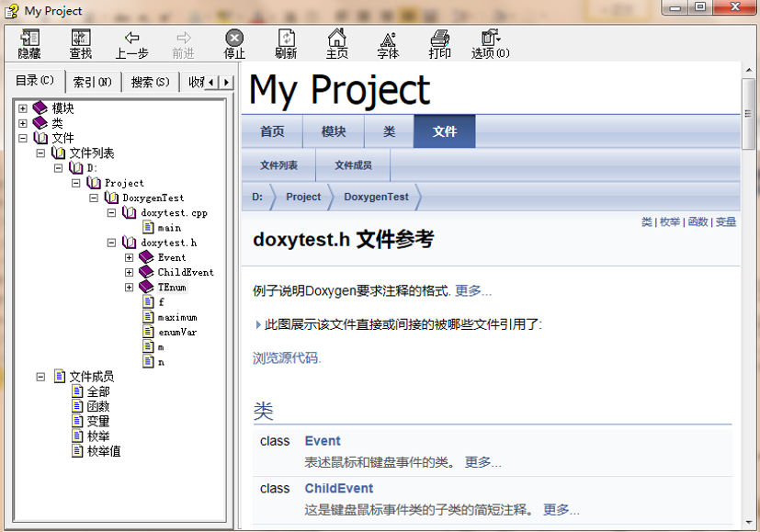Click 更多... after the Doxygen description
This screenshot has width=760, height=532.
point(473,290)
